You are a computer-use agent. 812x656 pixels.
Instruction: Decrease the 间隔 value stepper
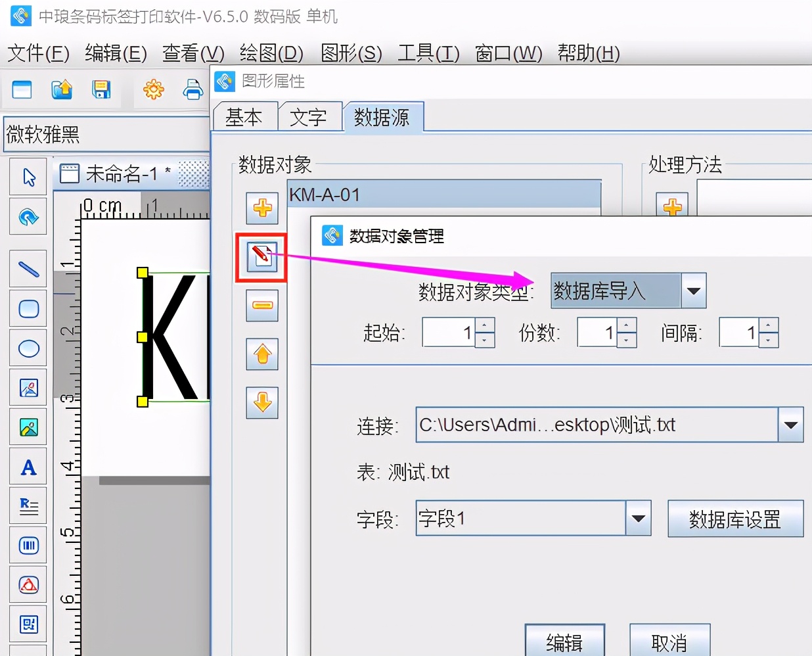point(769,340)
